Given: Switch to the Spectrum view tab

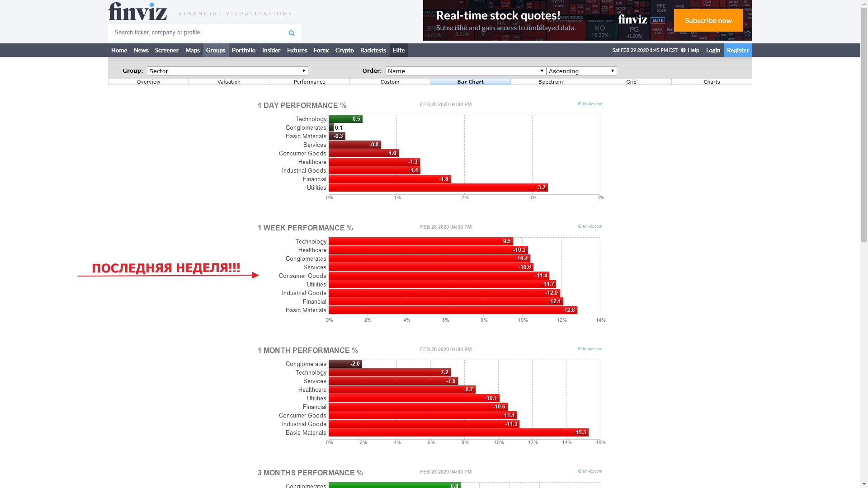Looking at the screenshot, I should pyautogui.click(x=551, y=82).
